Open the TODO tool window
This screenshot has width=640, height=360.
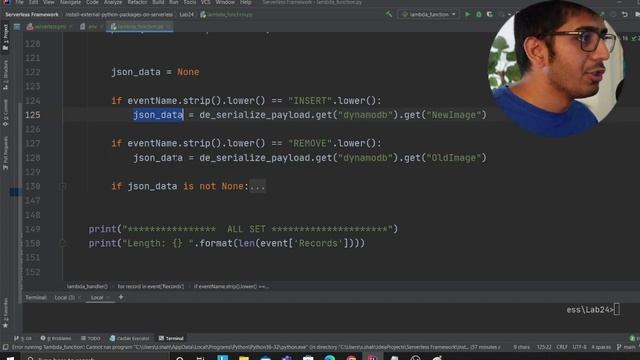91,338
